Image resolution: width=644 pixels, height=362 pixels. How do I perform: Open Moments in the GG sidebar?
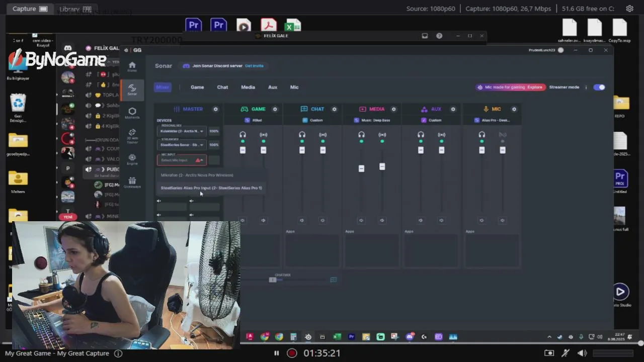(132, 113)
